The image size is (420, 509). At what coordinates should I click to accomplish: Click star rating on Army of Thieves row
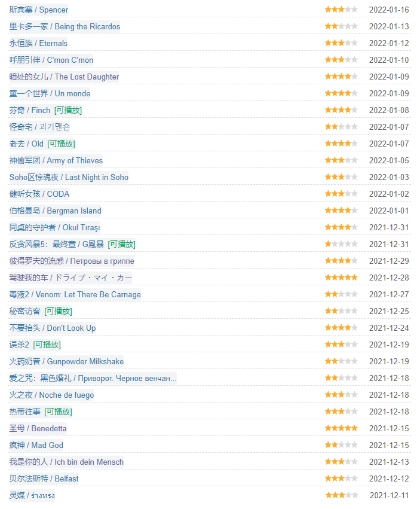[341, 160]
